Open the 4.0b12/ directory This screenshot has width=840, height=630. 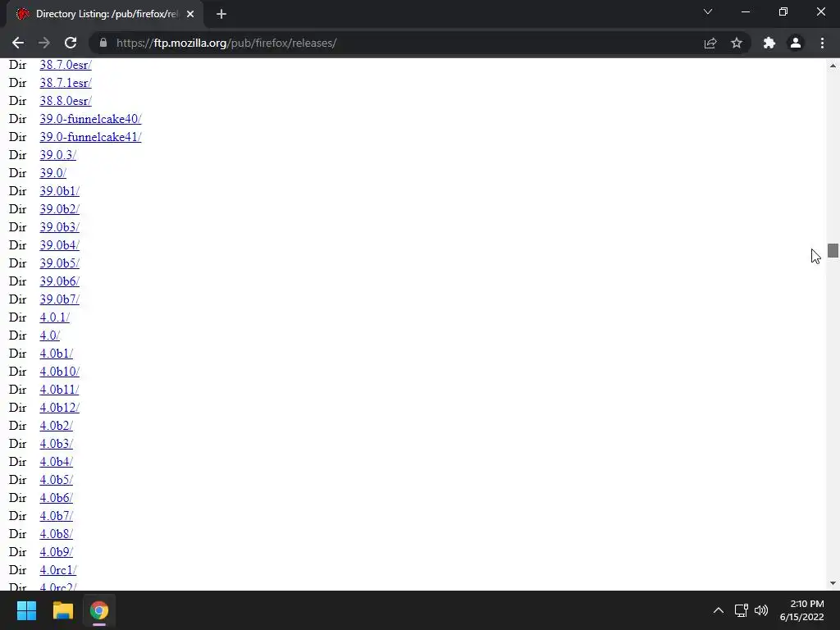point(59,408)
